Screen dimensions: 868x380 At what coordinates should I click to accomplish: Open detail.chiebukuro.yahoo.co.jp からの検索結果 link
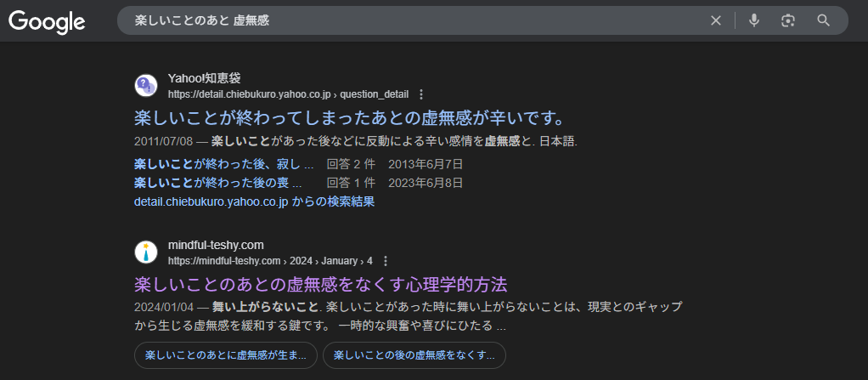coord(254,201)
